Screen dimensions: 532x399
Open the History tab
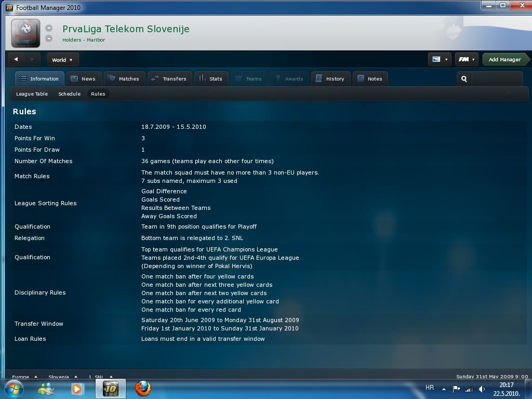tap(330, 79)
